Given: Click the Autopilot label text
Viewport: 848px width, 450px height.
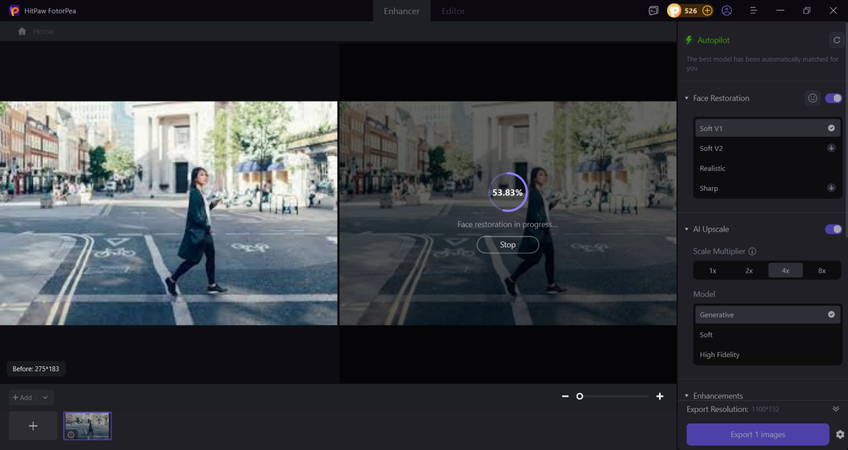Looking at the screenshot, I should click(x=713, y=40).
